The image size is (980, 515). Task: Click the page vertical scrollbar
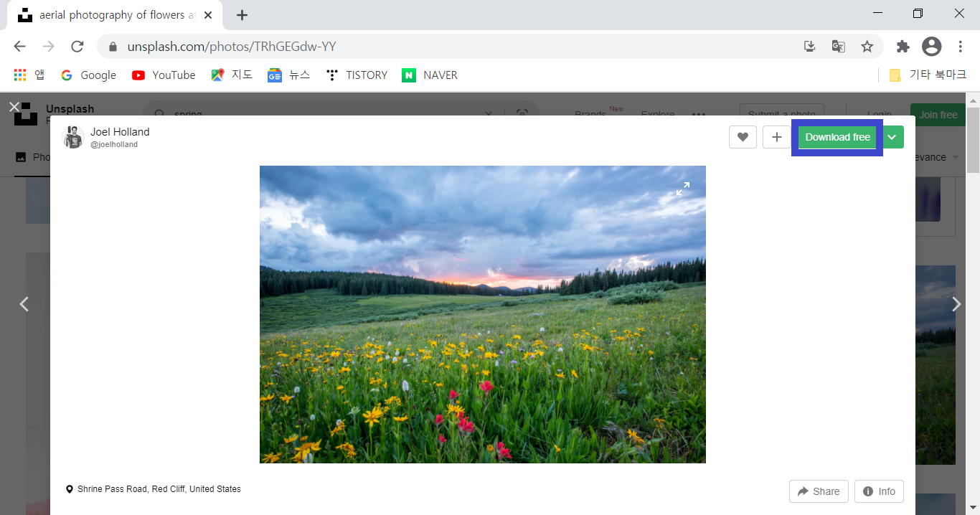tap(973, 141)
